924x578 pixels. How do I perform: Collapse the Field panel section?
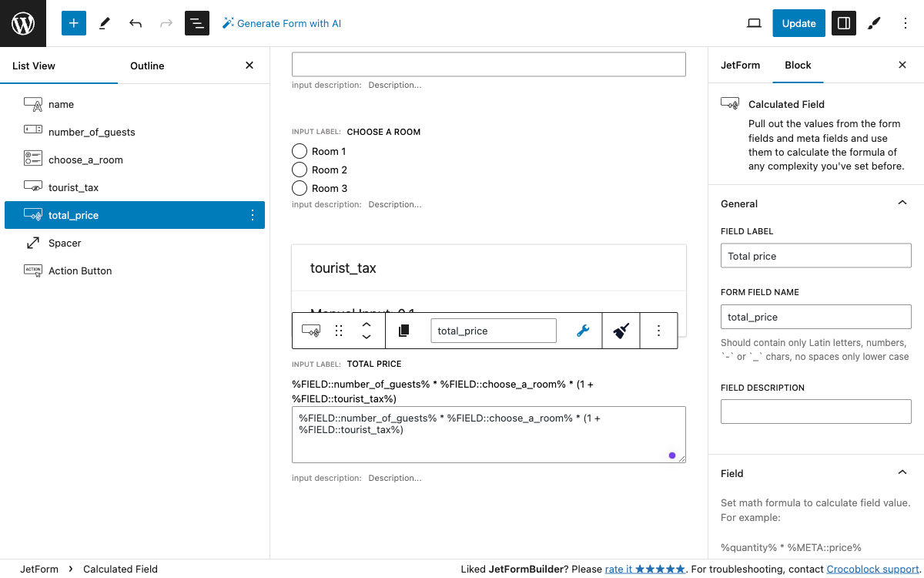(x=902, y=473)
